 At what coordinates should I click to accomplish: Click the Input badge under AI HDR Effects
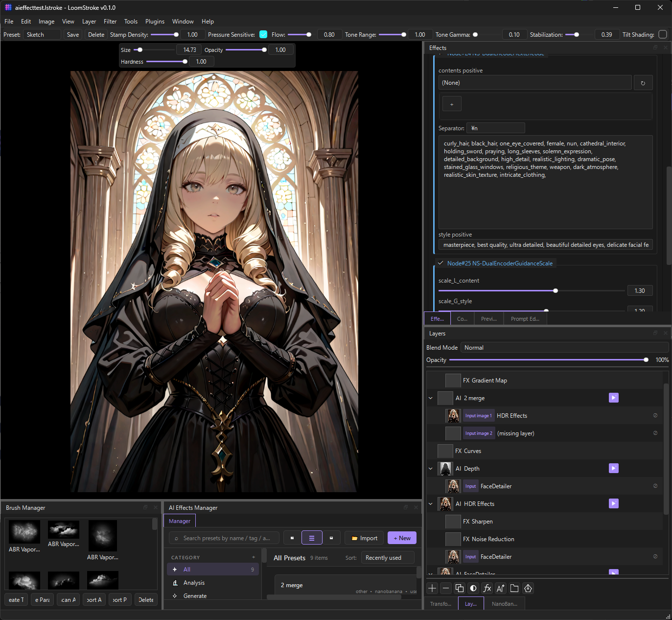[471, 557]
